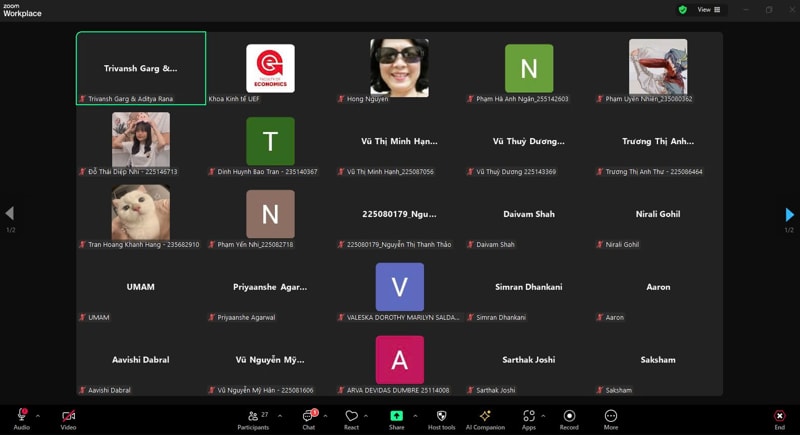Unmute the microphone with the Audio button
Screen dimensions: 800x435
coord(21,417)
